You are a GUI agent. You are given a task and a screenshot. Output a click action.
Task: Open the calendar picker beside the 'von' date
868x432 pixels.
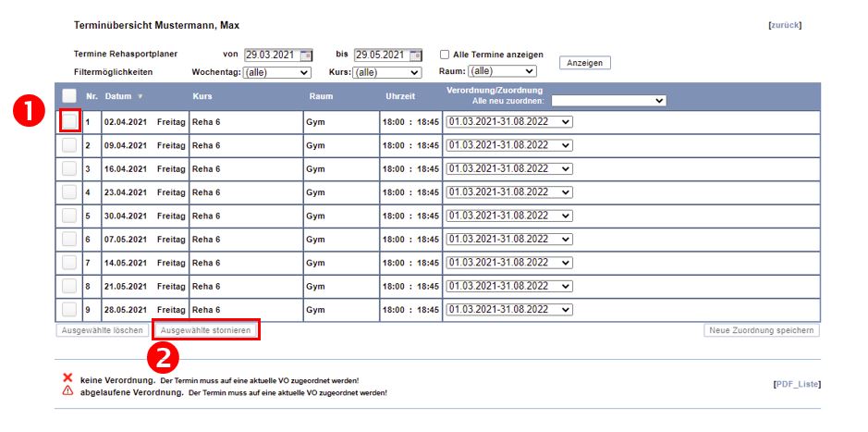pyautogui.click(x=307, y=55)
